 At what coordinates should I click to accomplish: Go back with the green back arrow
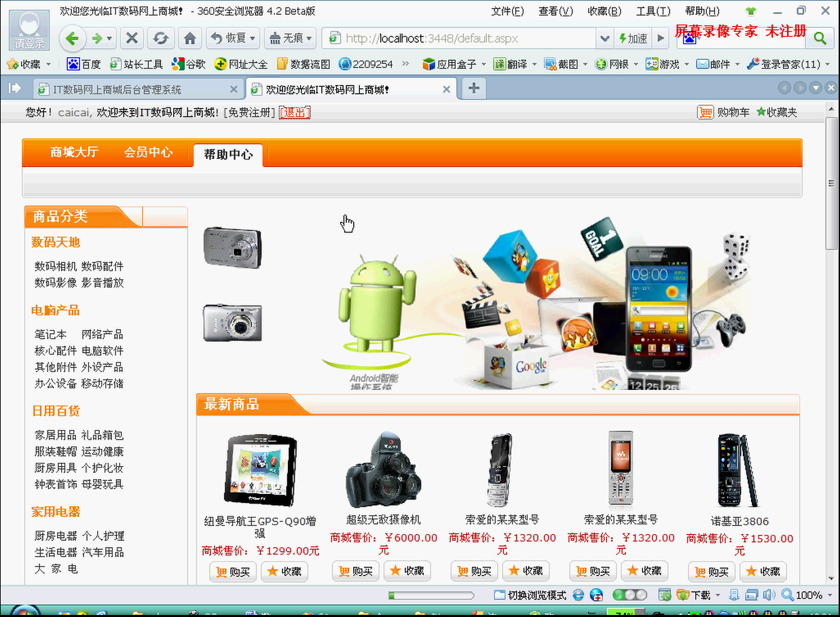(x=72, y=38)
